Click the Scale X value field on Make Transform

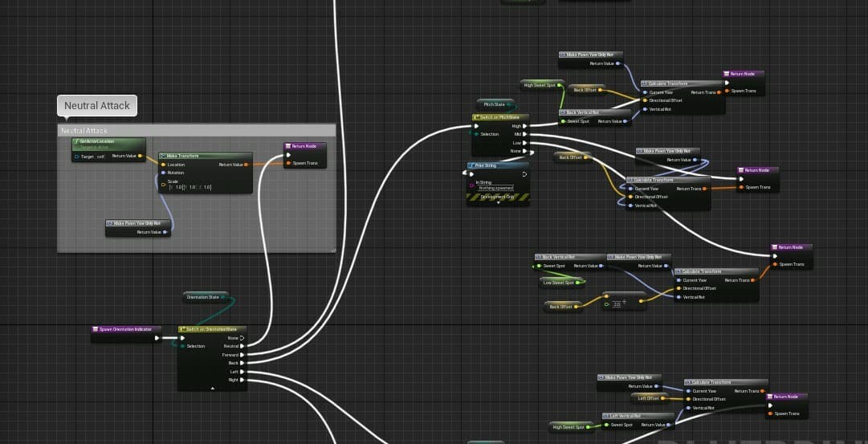tap(177, 187)
